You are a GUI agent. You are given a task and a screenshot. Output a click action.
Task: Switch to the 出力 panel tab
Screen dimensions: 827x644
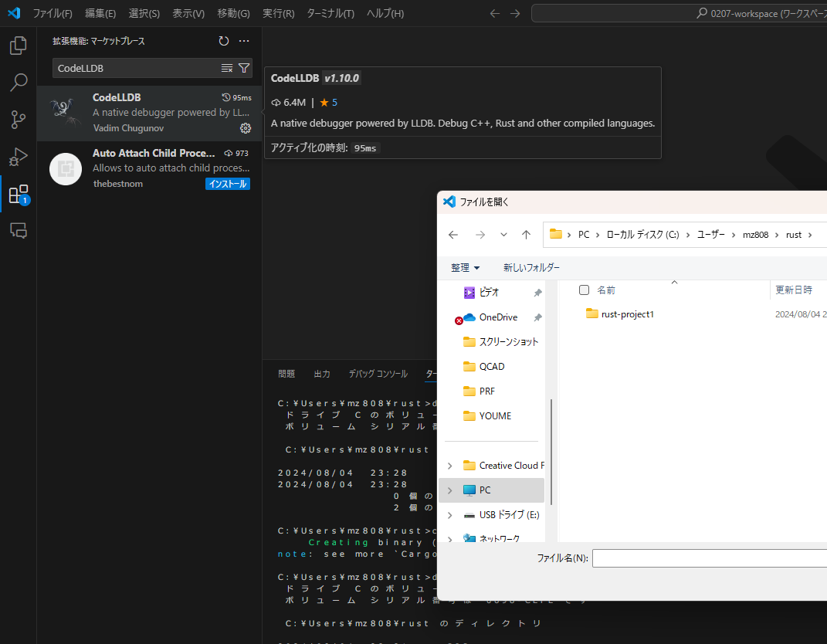tap(322, 374)
